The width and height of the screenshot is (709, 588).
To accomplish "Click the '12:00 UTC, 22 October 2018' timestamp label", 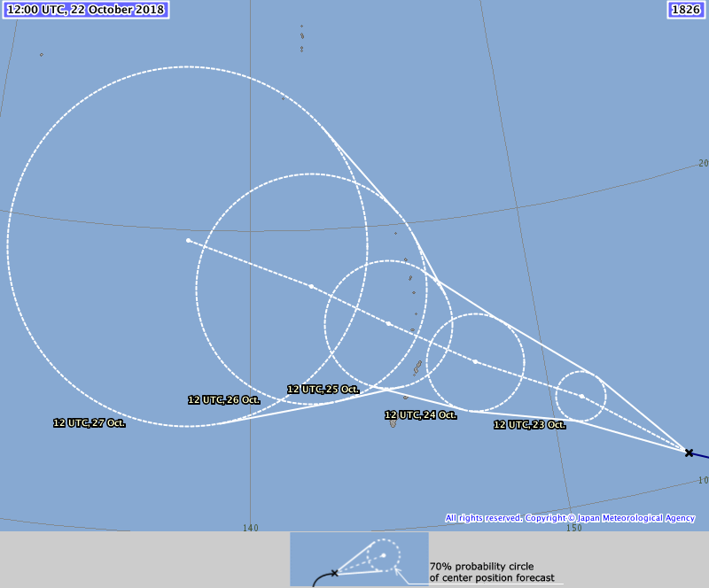I will [x=85, y=10].
